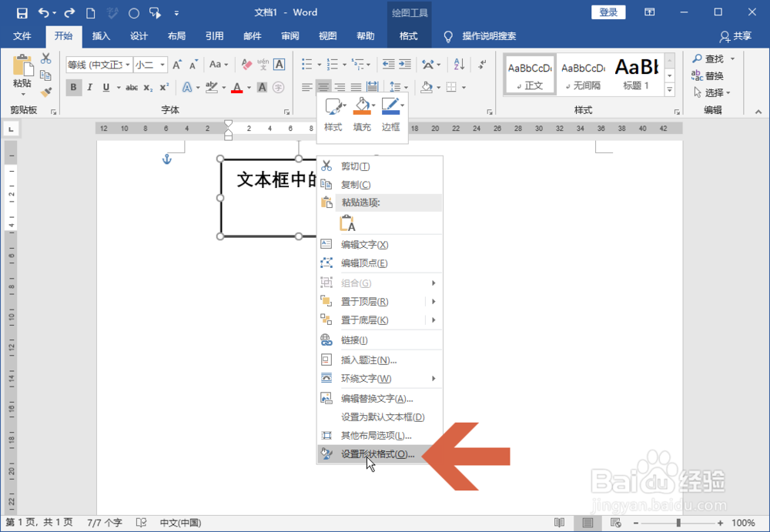Click the zoom slider handle

click(678, 523)
